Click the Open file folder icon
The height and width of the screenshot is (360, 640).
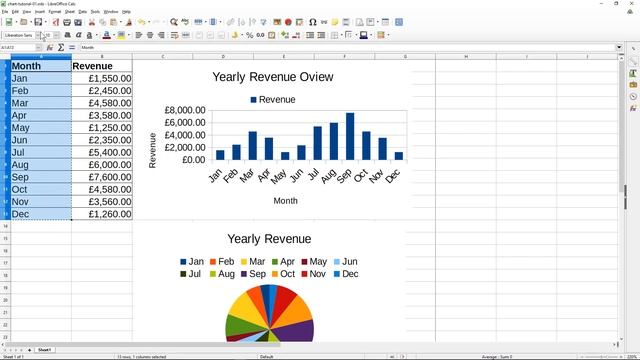coord(24,22)
